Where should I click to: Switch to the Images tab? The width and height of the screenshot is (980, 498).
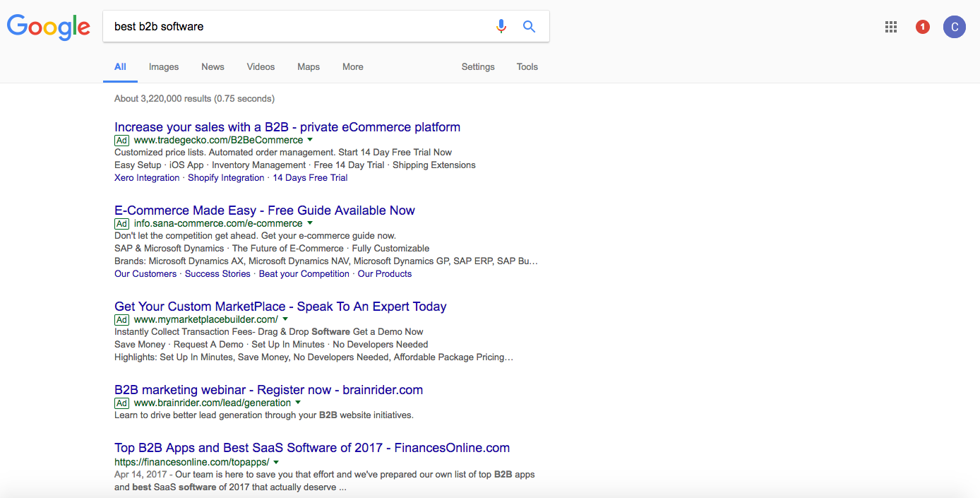pyautogui.click(x=164, y=67)
